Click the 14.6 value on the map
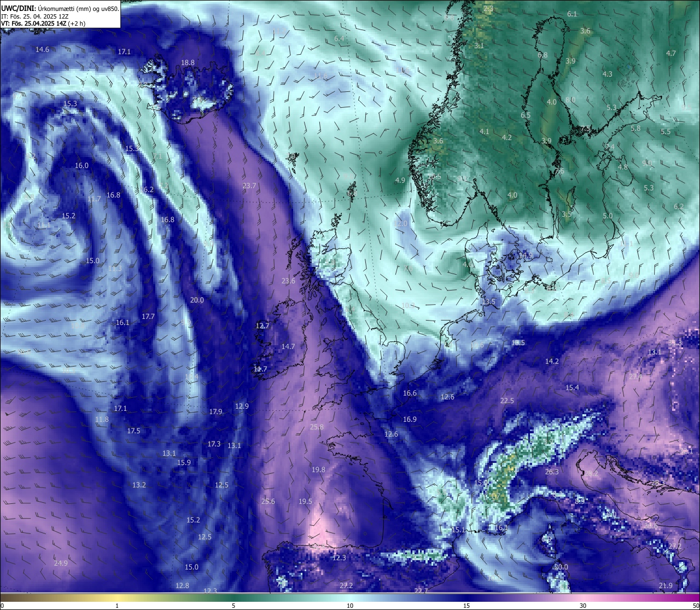700x610 pixels. (x=42, y=49)
